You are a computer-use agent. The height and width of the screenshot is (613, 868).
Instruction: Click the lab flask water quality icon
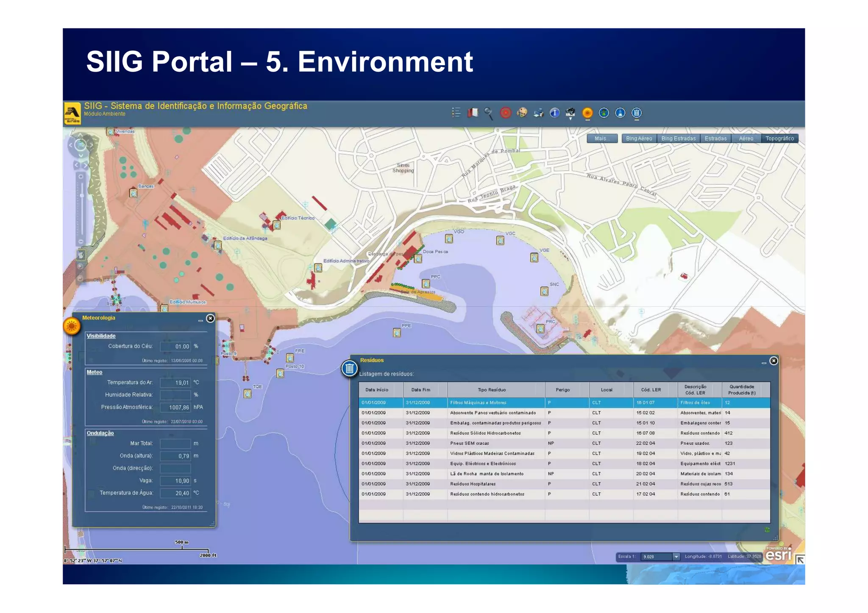coord(620,113)
